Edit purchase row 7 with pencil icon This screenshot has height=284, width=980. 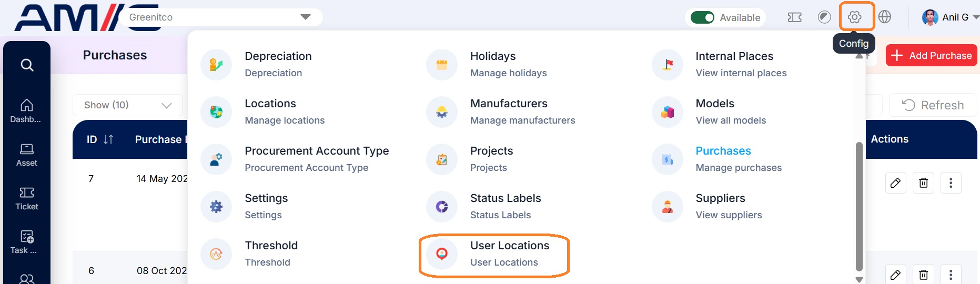click(x=895, y=183)
